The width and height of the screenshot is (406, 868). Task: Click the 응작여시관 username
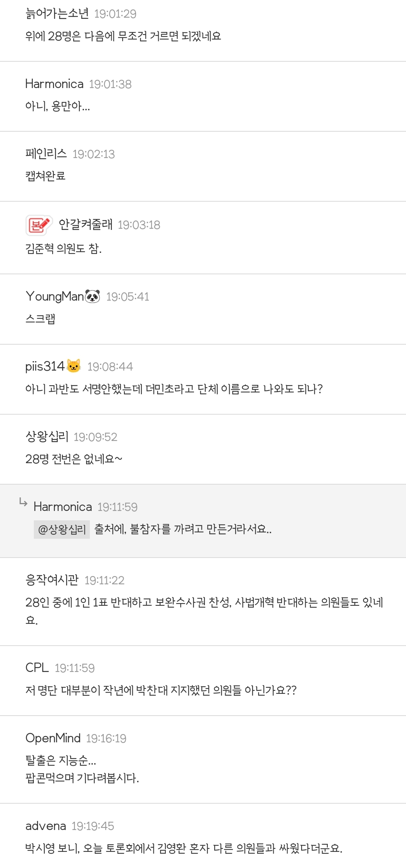pyautogui.click(x=52, y=580)
